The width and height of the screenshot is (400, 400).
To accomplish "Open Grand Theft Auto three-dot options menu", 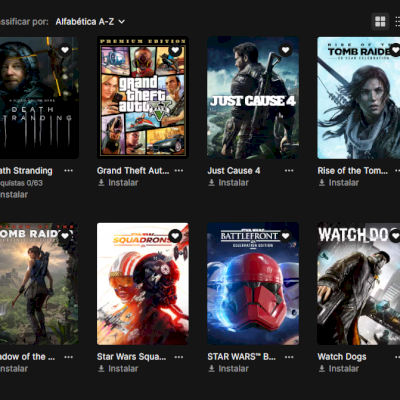I will 179,171.
